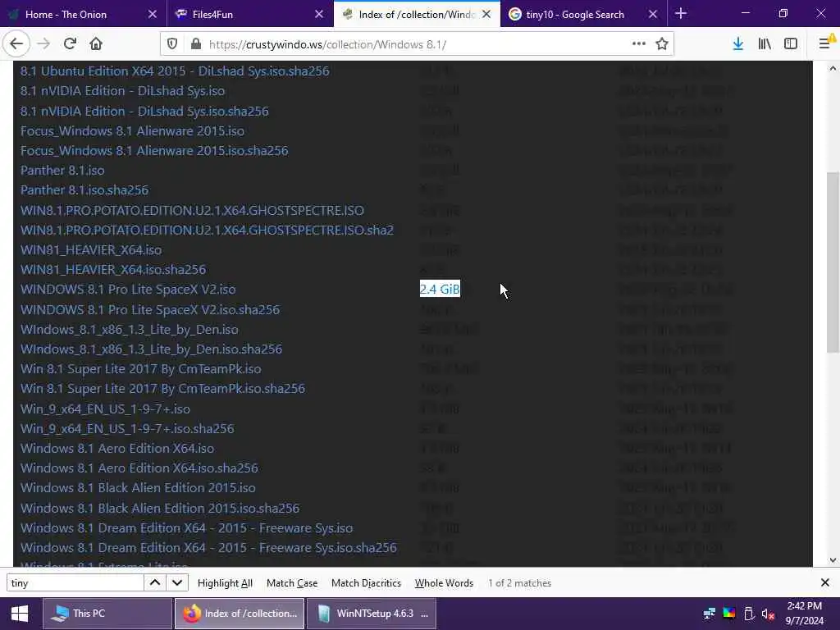Screen dimensions: 840x630
Task: Open WinNTSetup 4.6.3 taskbar window
Action: [372, 614]
